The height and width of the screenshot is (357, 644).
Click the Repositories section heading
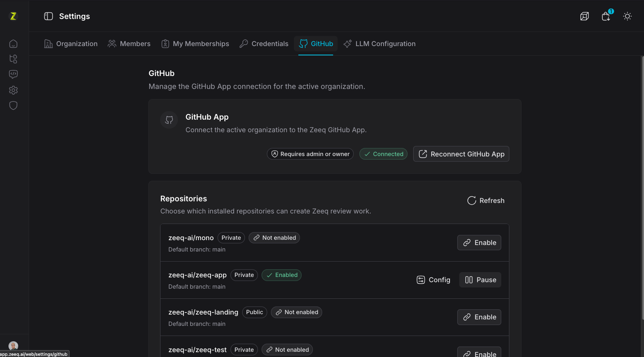click(x=184, y=199)
